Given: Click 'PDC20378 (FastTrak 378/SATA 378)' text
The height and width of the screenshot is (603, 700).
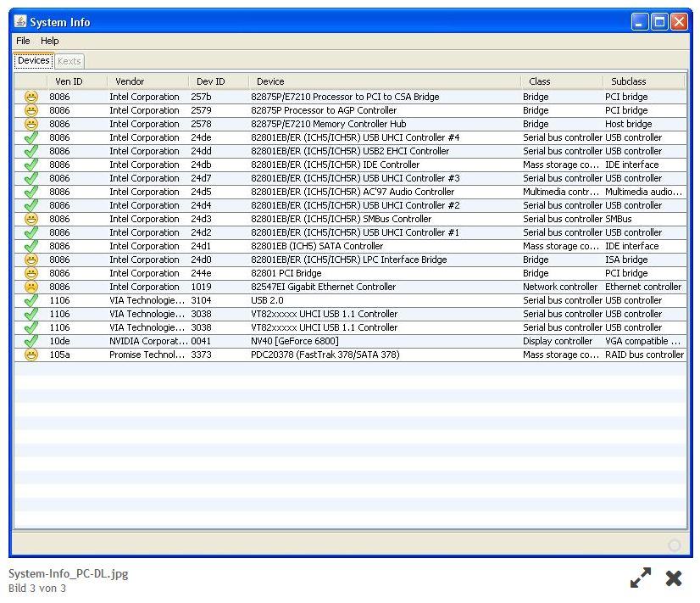Looking at the screenshot, I should (325, 355).
